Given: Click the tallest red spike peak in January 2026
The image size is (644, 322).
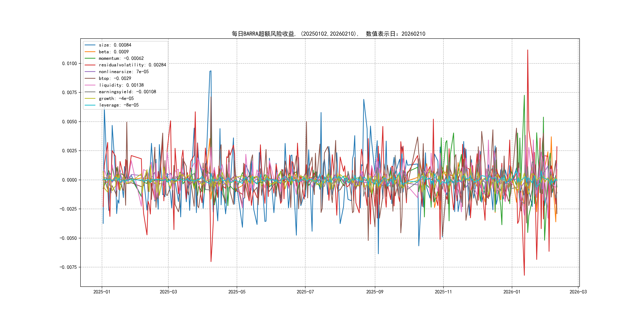Looking at the screenshot, I should click(x=528, y=50).
